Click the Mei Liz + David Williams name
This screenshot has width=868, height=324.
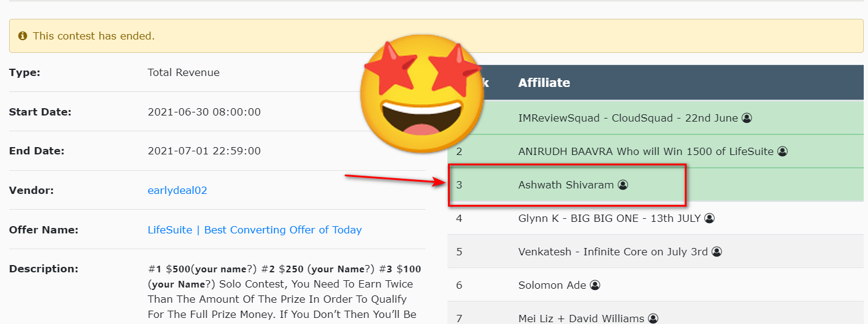[581, 319]
